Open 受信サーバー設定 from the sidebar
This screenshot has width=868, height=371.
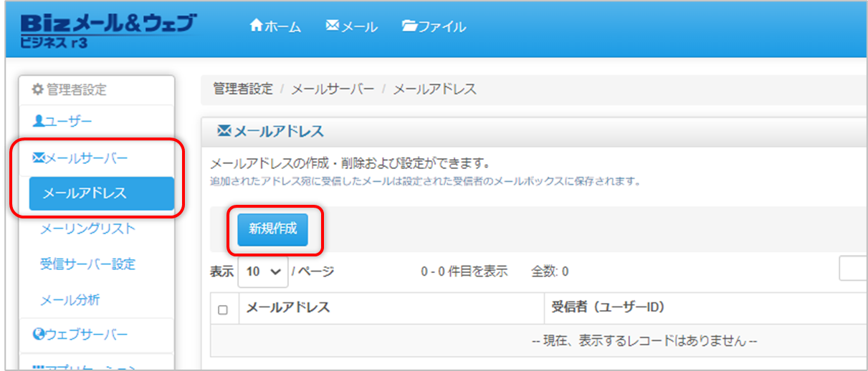pyautogui.click(x=87, y=264)
